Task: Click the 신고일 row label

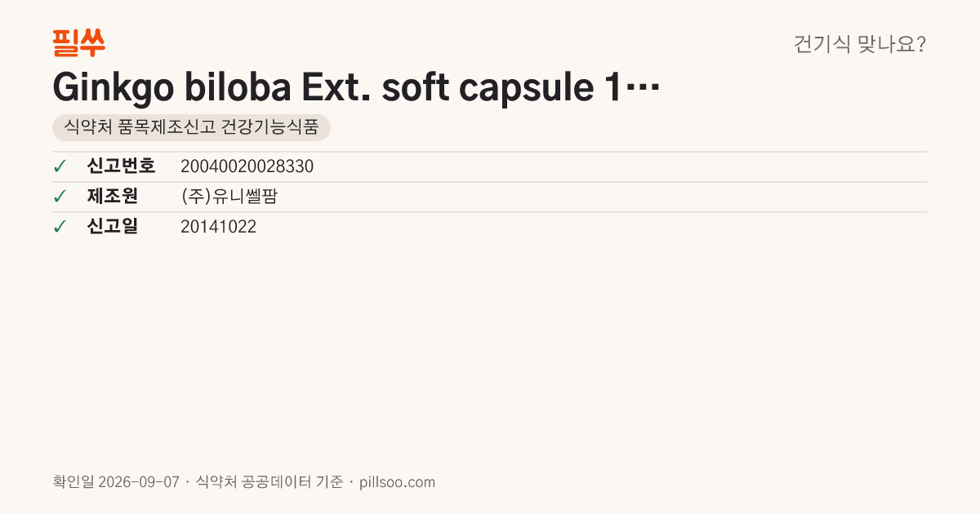Action: coord(112,227)
